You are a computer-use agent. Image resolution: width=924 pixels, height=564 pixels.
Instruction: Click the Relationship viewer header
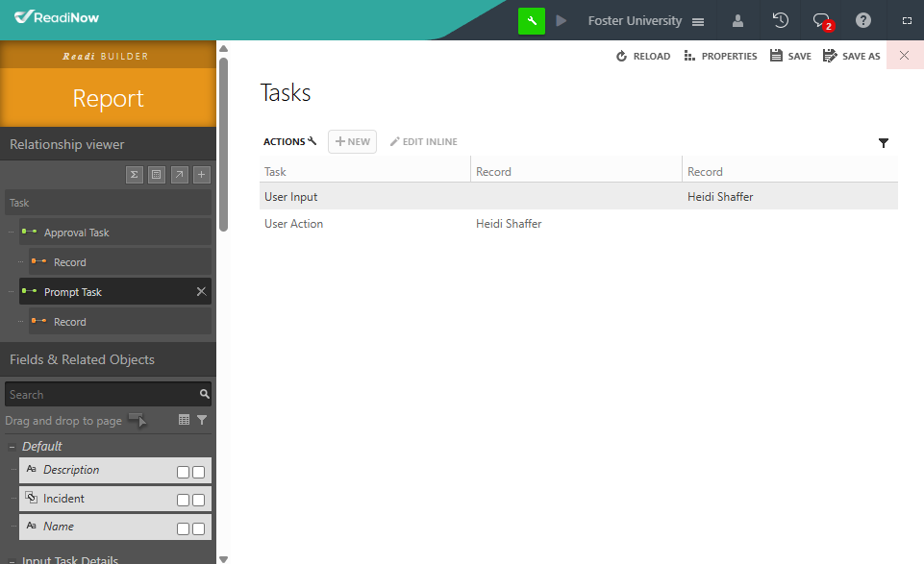click(108, 144)
